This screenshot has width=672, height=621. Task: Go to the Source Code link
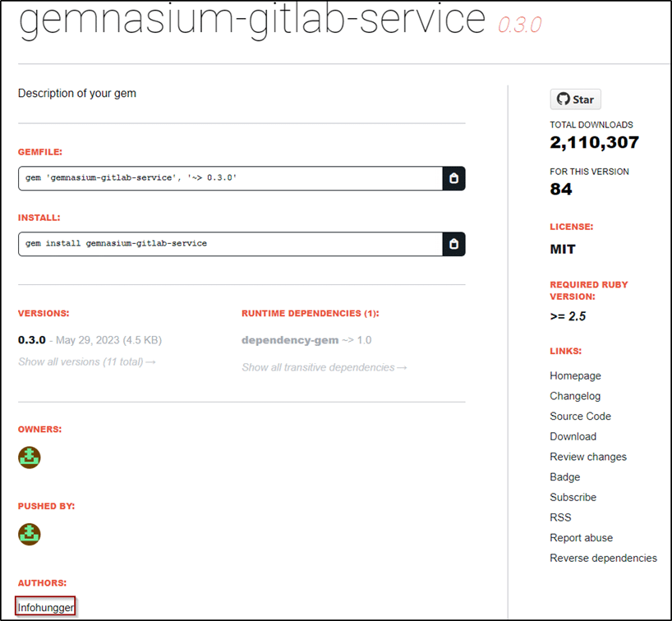coord(580,416)
